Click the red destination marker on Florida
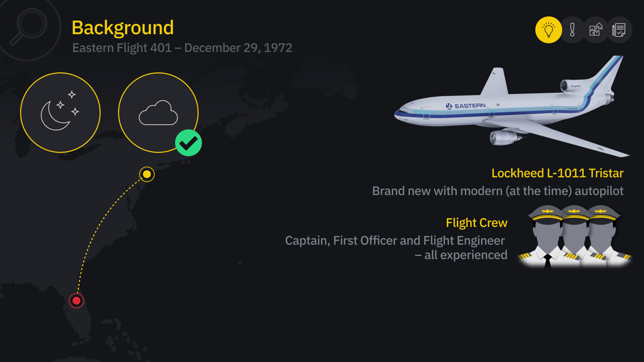Viewport: 644px width, 362px height. (76, 300)
